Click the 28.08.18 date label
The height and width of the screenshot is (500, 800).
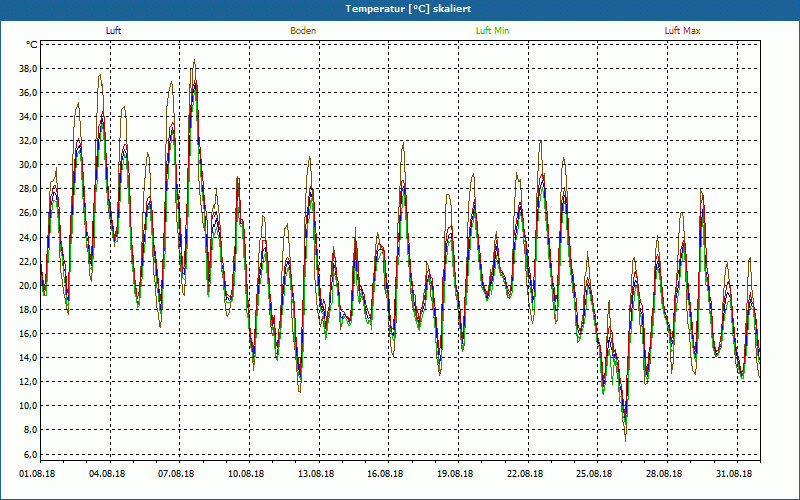pos(664,474)
